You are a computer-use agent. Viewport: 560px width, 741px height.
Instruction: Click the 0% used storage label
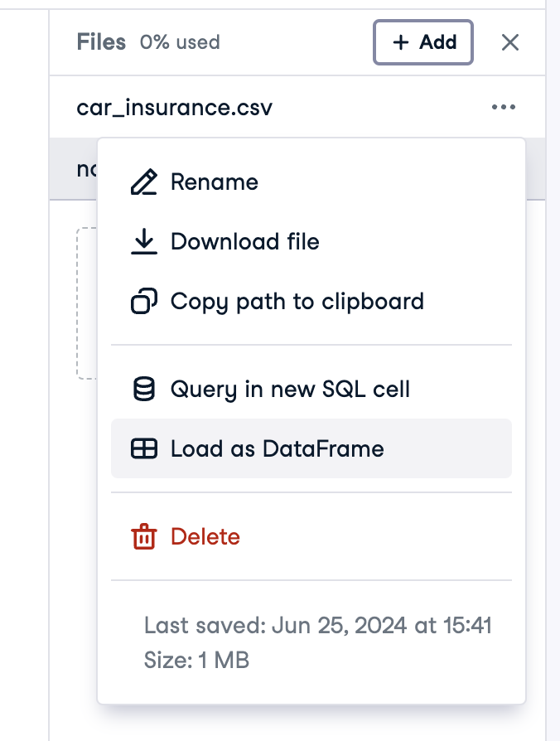click(x=180, y=42)
